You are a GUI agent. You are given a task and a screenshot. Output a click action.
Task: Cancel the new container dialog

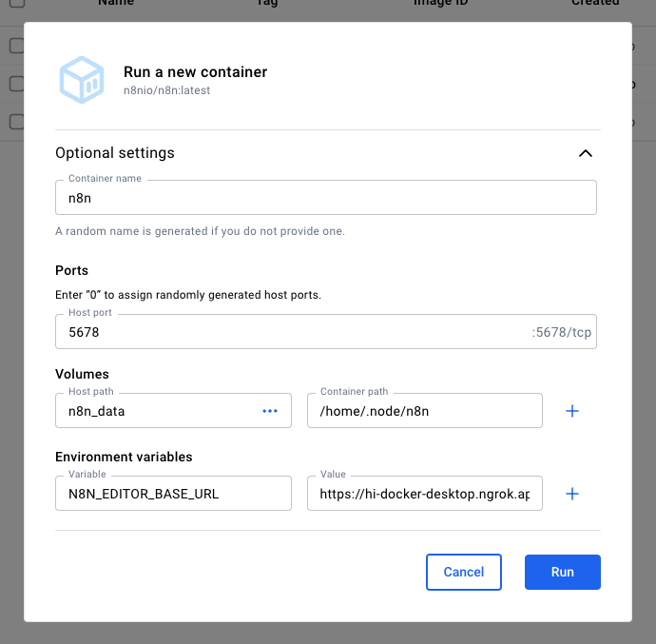(464, 572)
